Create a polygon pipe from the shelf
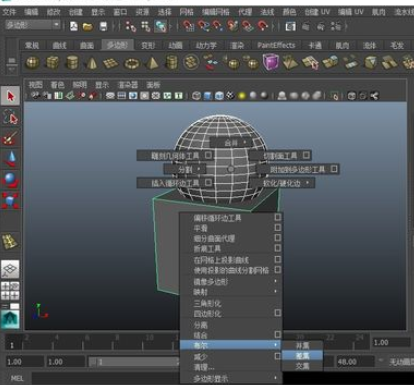 click(x=171, y=62)
